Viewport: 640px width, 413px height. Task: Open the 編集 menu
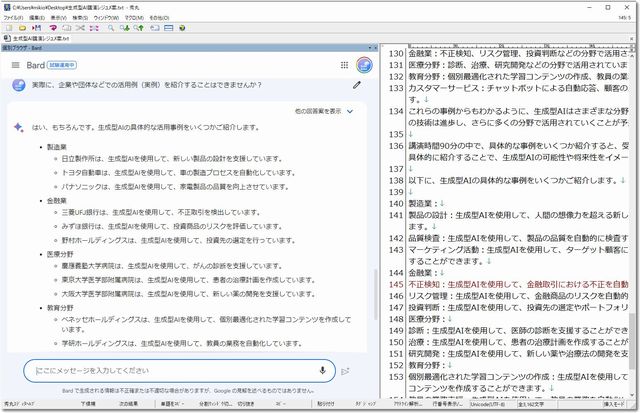[42, 17]
